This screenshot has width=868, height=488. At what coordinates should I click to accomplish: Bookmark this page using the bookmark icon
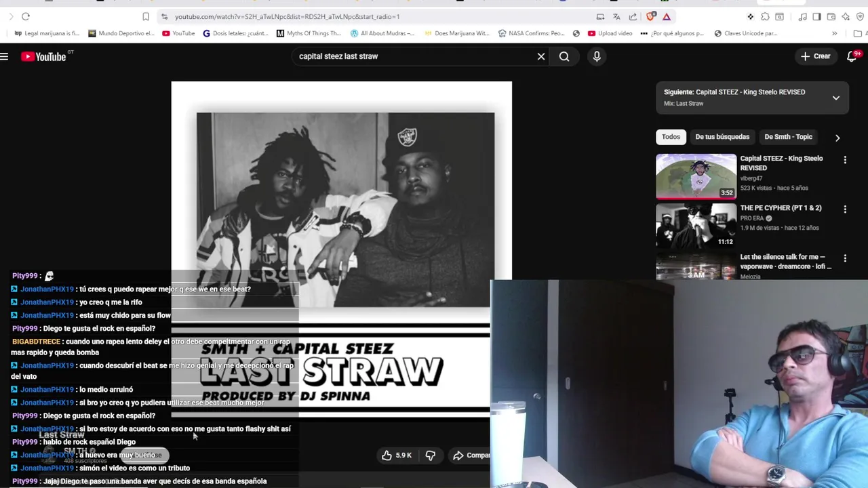(x=146, y=16)
